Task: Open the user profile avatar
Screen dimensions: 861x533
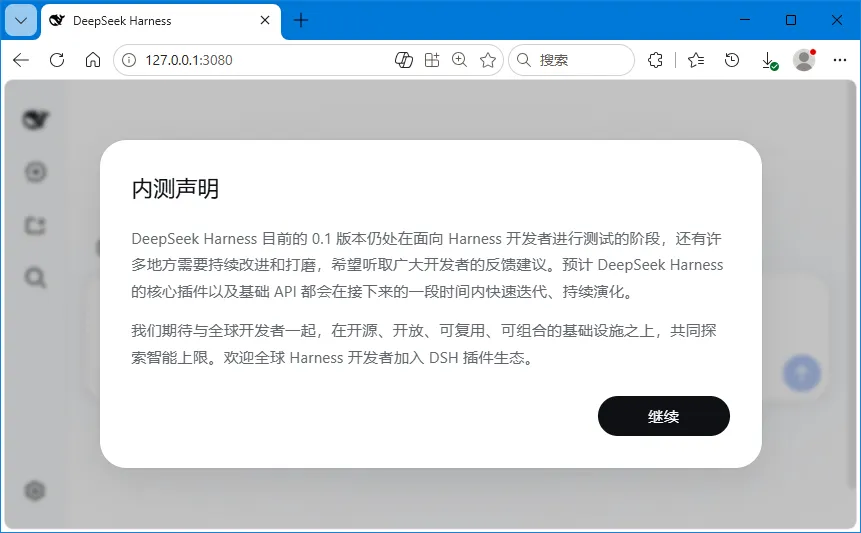Action: point(804,60)
